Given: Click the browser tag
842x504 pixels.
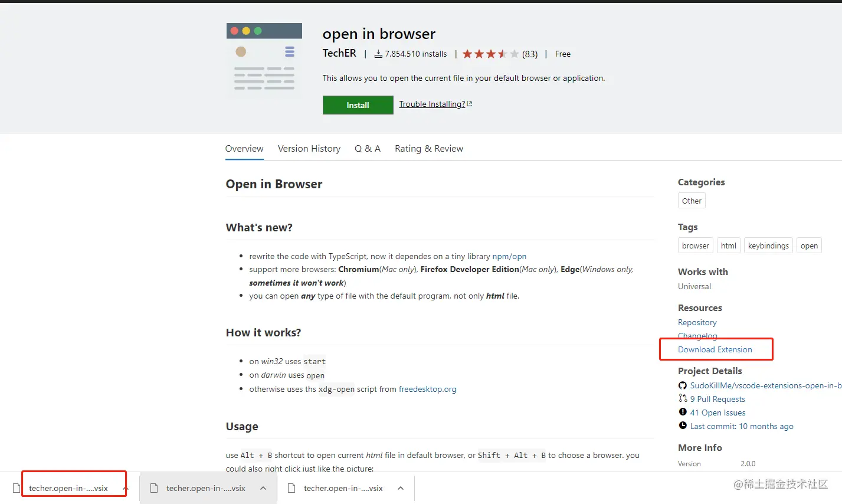Looking at the screenshot, I should [696, 246].
